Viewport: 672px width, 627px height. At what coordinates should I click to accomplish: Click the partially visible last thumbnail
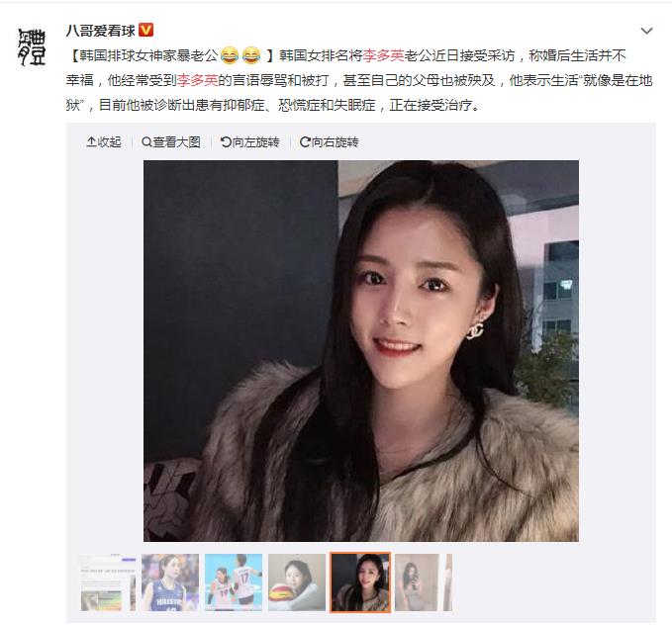pos(448,582)
